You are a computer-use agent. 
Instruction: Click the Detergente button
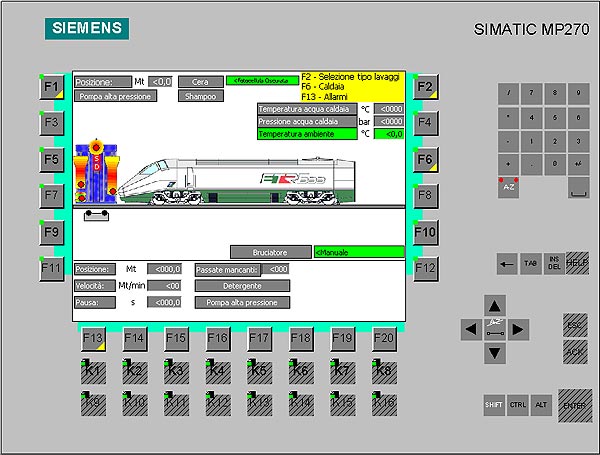pos(242,286)
